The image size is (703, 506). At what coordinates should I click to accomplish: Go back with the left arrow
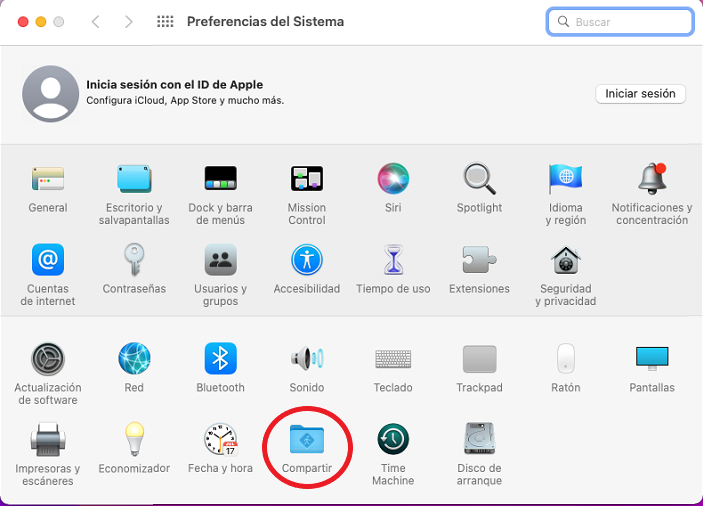95,22
